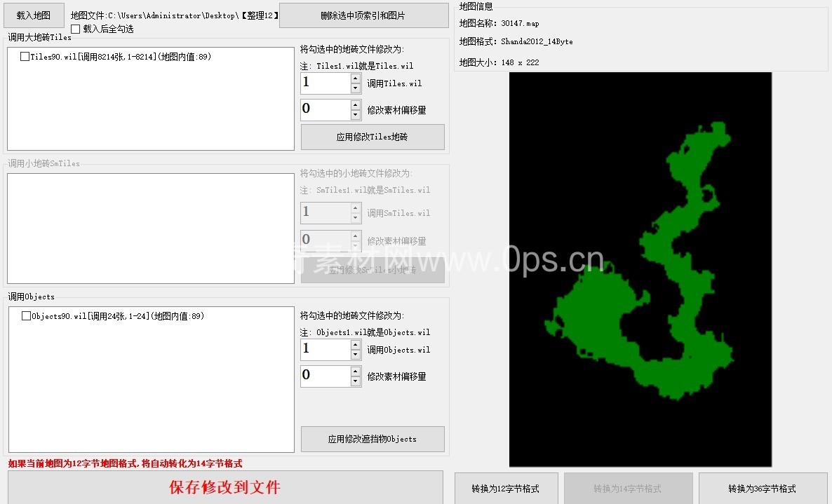Click 应用修改遮挡物Objects button
This screenshot has height=504, width=832.
[x=373, y=439]
